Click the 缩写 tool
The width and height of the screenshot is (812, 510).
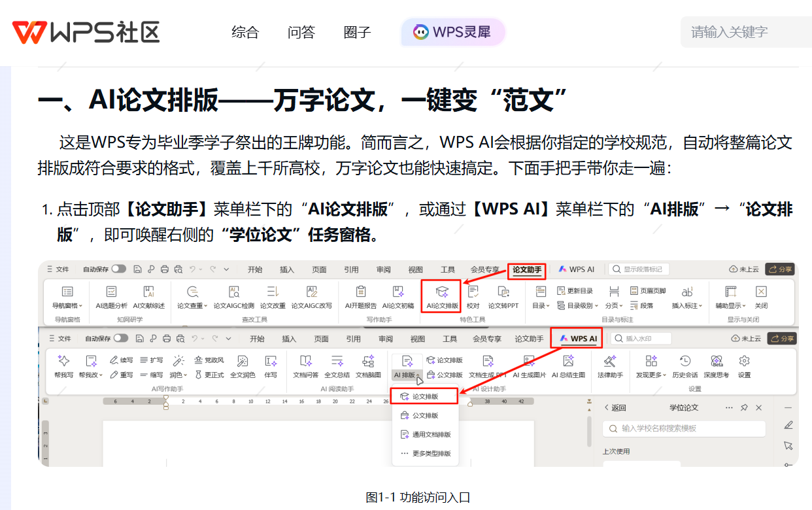point(152,375)
